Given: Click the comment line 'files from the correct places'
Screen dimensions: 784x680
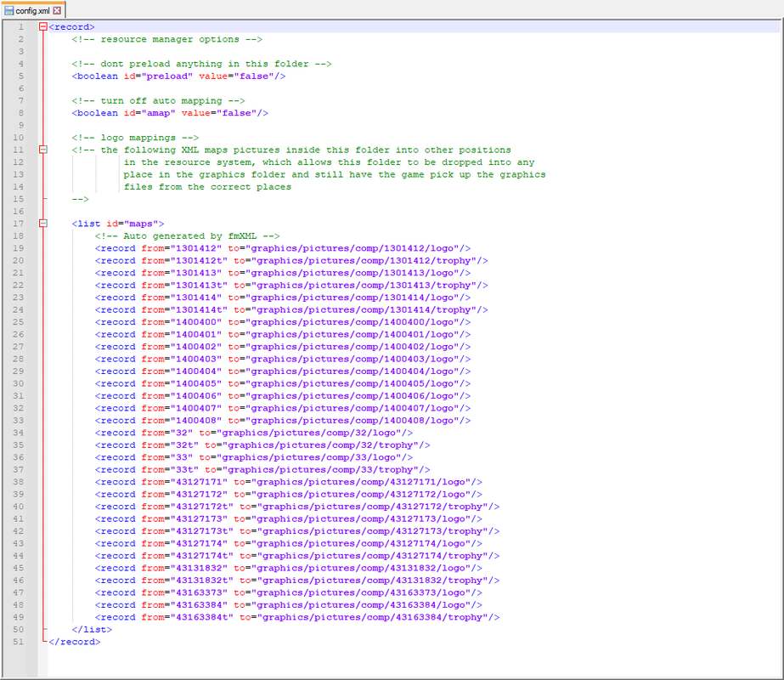Looking at the screenshot, I should coord(207,187).
